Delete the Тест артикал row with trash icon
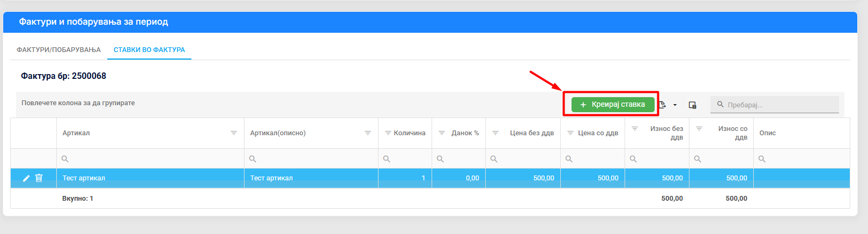The height and width of the screenshot is (234, 868). pos(39,178)
